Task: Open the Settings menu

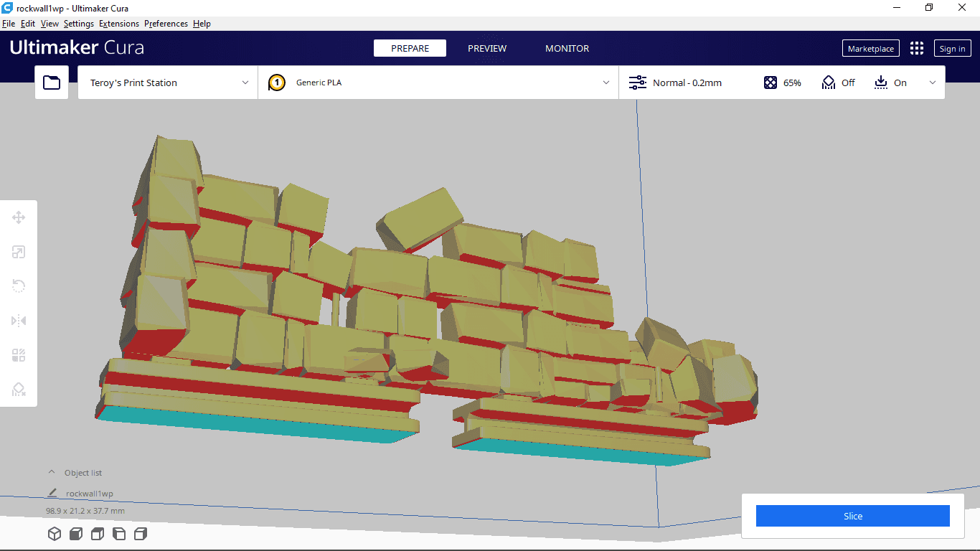Action: 79,24
